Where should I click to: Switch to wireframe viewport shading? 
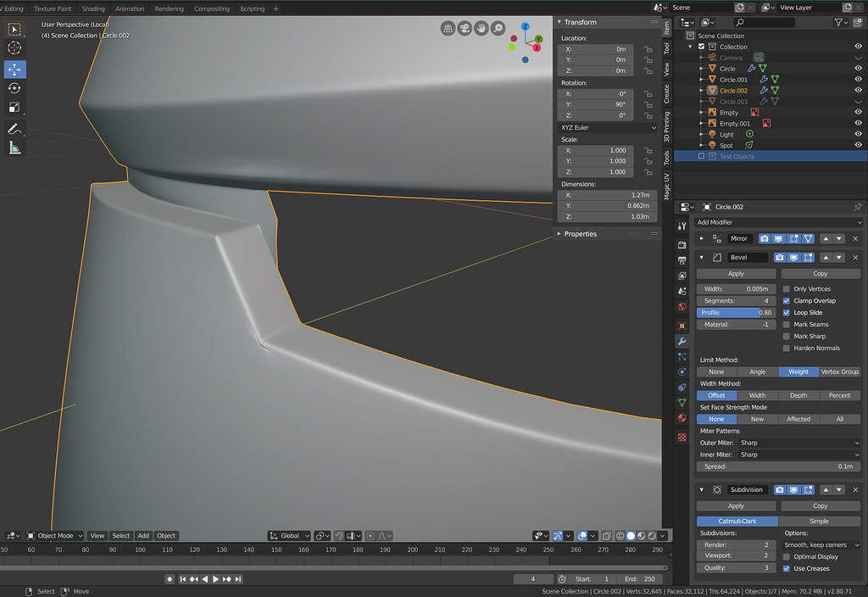point(620,536)
